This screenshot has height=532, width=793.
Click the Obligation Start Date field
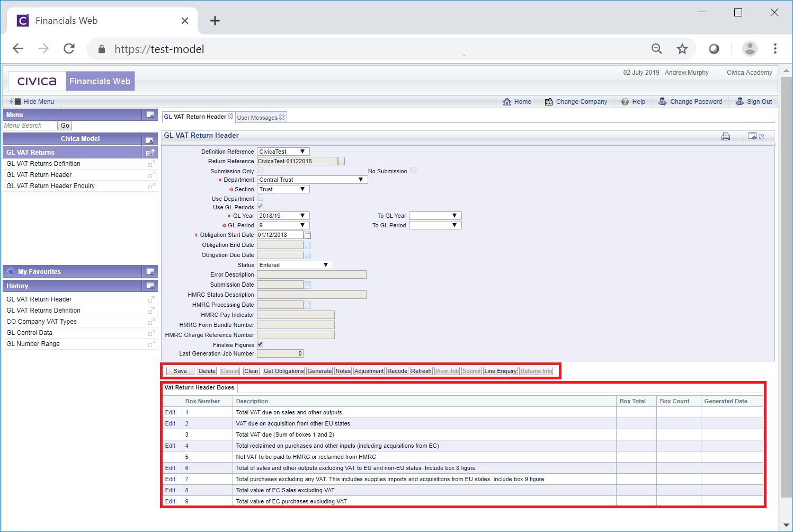click(280, 235)
